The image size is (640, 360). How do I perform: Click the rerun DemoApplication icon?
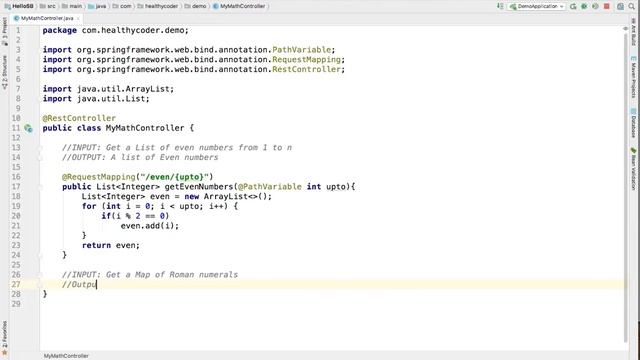(x=573, y=6)
